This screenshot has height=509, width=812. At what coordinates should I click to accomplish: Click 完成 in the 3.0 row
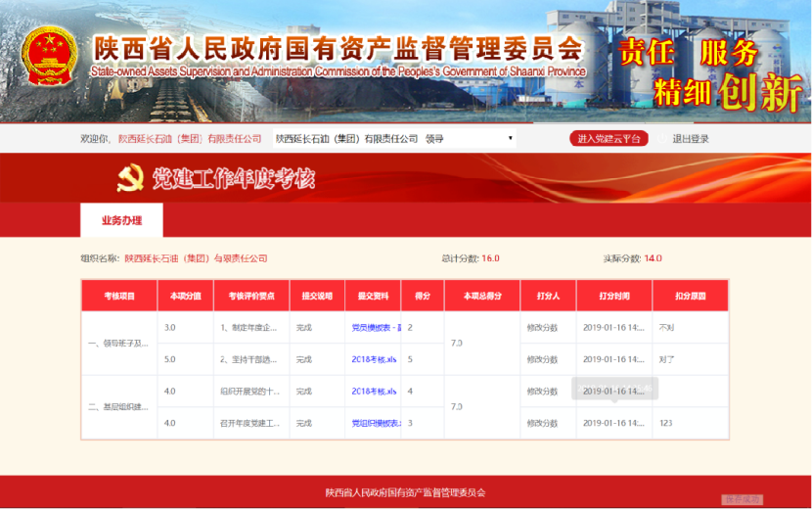(x=317, y=328)
